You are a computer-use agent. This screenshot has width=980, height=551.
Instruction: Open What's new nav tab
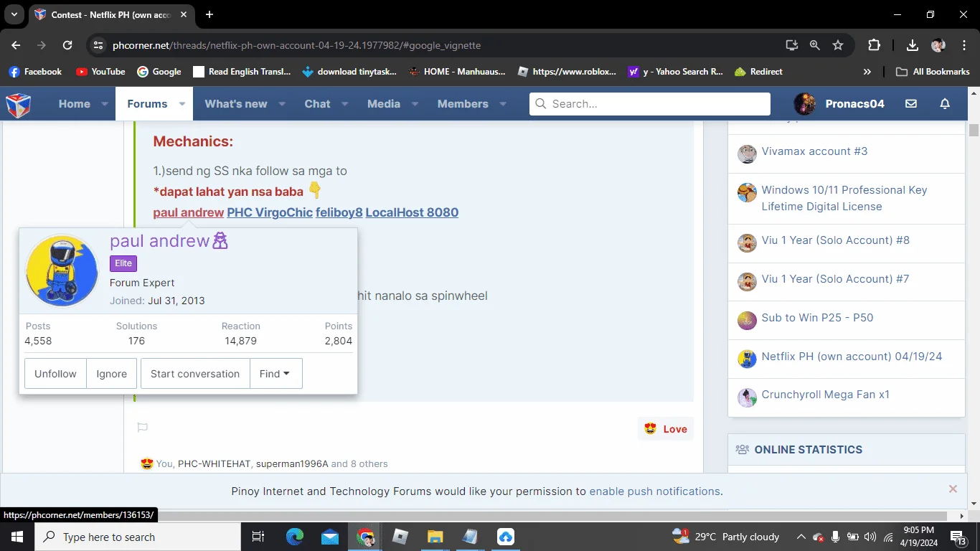tap(236, 104)
